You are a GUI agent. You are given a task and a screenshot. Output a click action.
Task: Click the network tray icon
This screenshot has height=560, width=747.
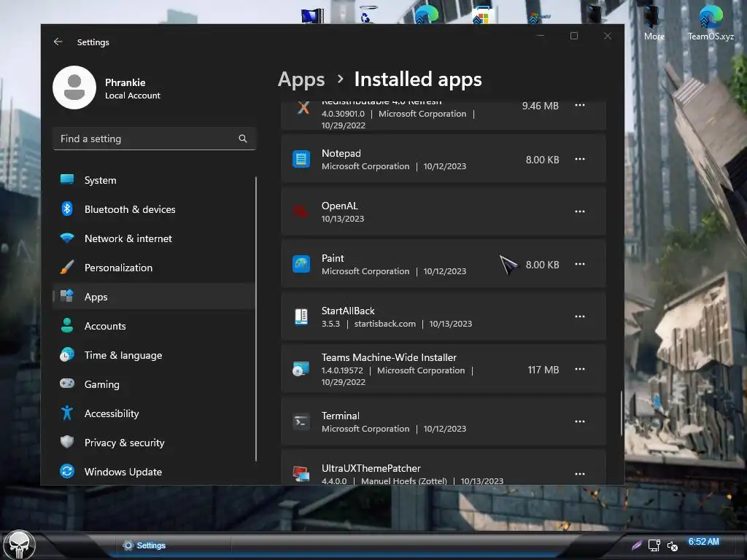(x=654, y=545)
